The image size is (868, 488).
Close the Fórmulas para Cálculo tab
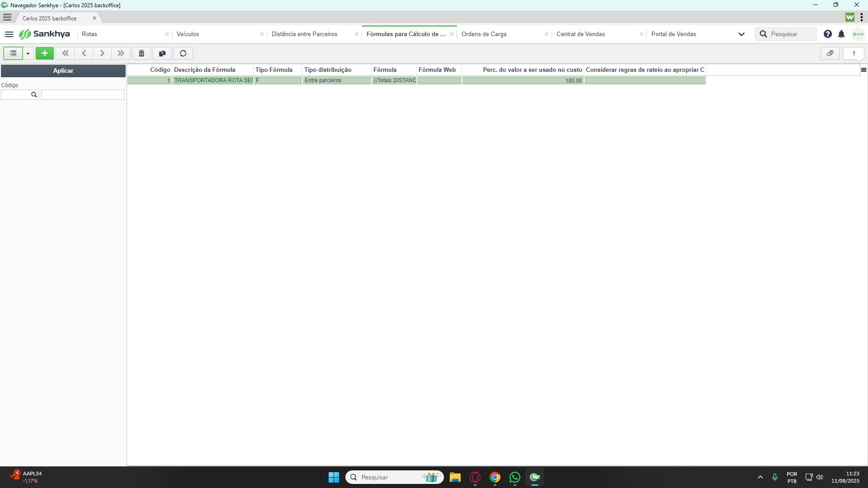tap(452, 34)
